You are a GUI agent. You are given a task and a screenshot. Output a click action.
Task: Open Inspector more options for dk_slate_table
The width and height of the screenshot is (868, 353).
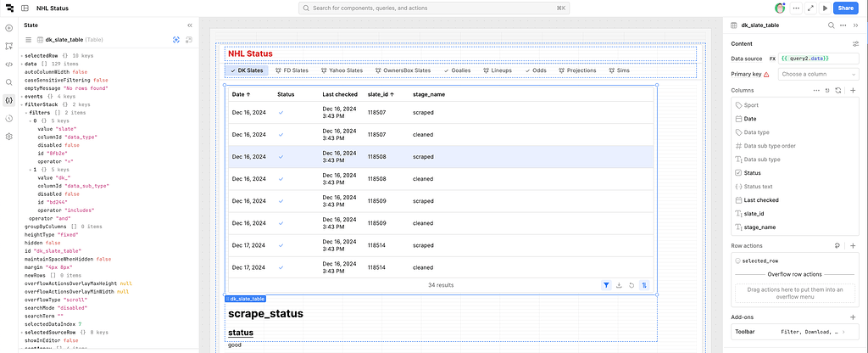[843, 25]
